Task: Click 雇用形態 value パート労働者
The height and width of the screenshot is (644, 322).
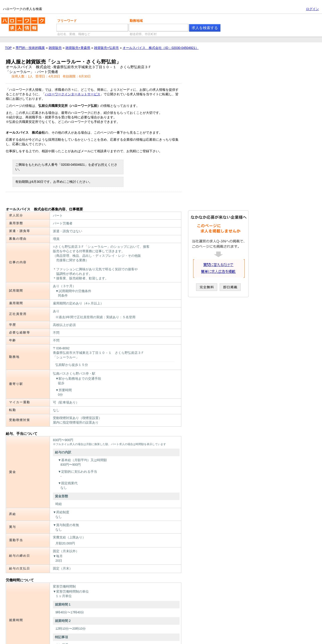Action: point(62,223)
